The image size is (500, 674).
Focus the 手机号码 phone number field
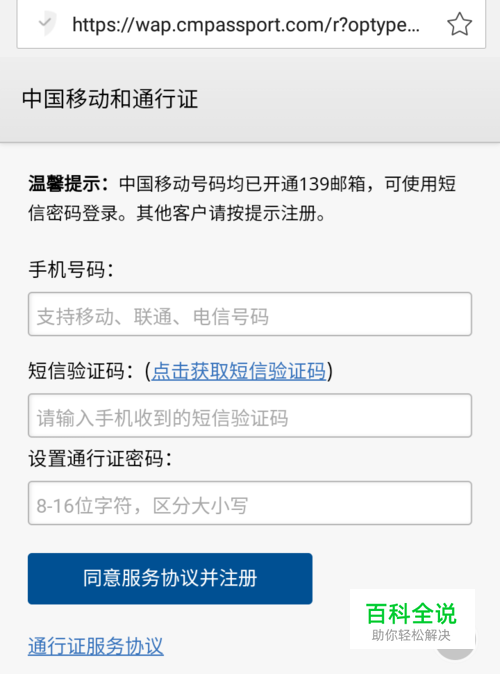click(250, 314)
